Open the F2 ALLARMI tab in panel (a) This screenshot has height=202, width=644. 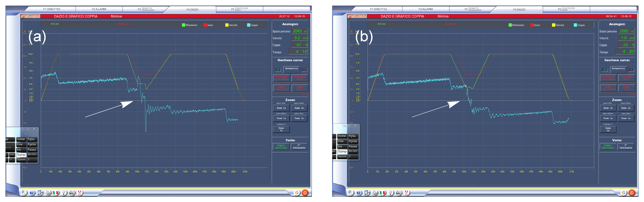[99, 9]
